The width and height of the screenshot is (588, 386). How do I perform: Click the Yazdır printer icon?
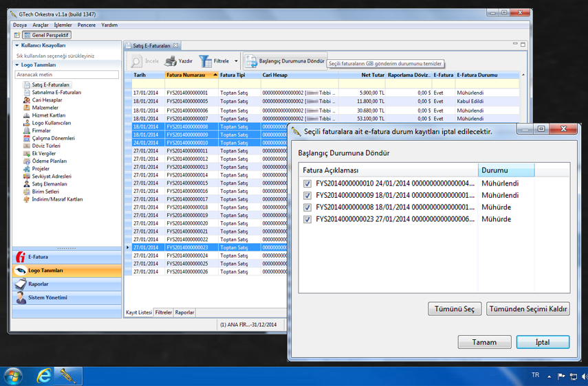pyautogui.click(x=171, y=61)
